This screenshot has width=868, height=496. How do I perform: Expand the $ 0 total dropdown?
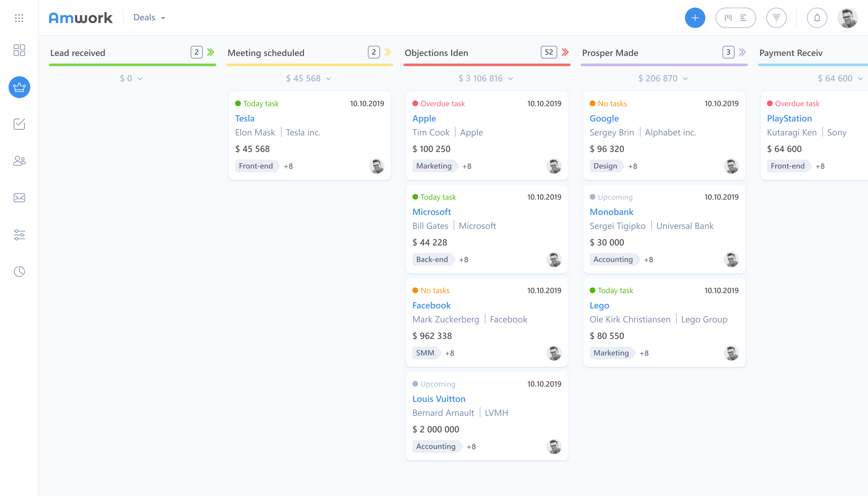[131, 78]
